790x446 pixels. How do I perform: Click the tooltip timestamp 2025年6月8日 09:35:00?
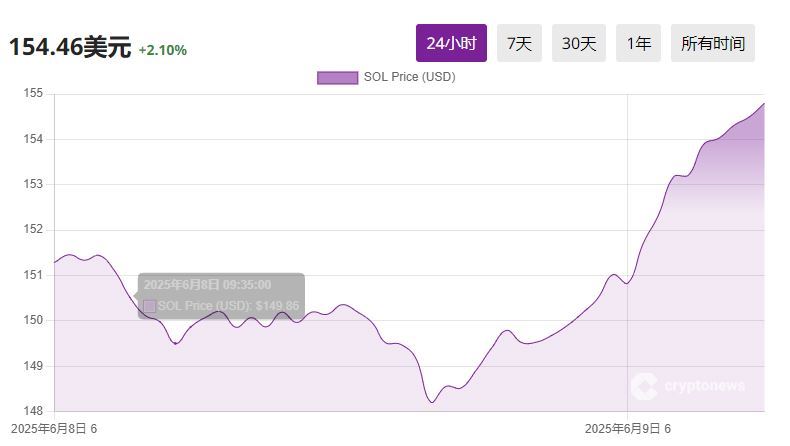pos(207,285)
